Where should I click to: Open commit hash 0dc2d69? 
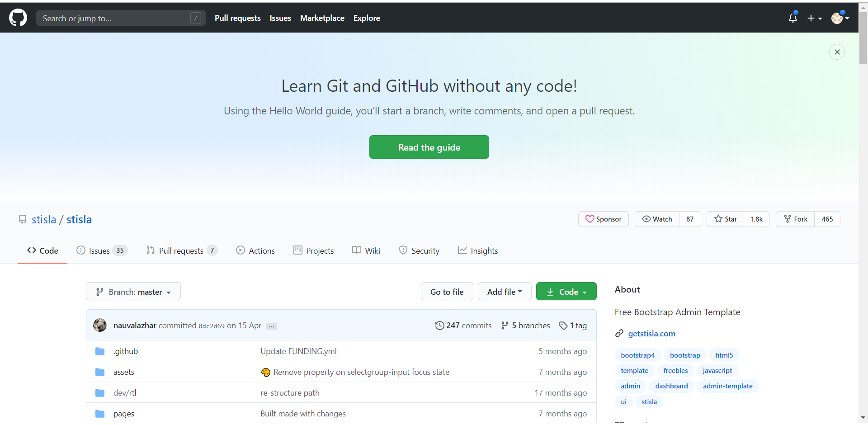212,326
